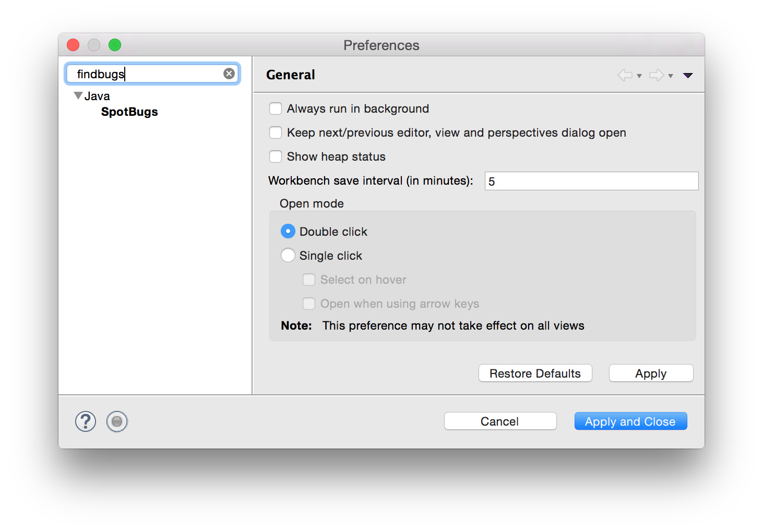Select Single click open mode
The image size is (763, 532).
(x=288, y=255)
